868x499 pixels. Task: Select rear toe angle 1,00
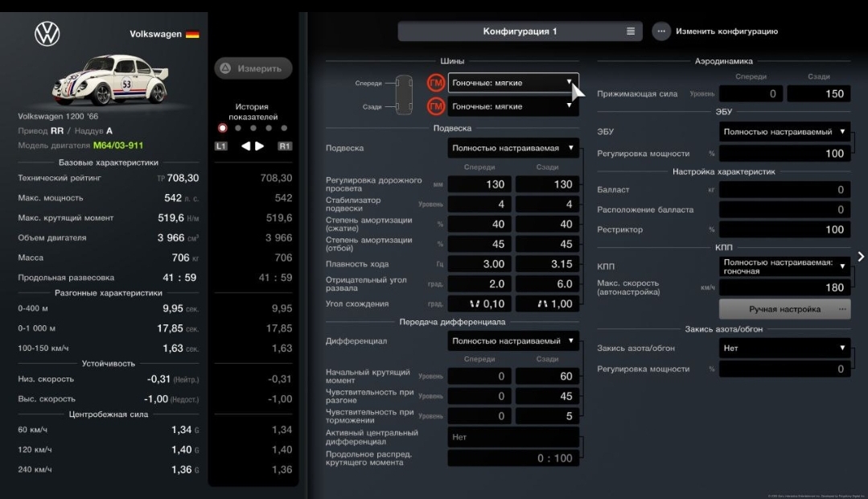pyautogui.click(x=548, y=304)
